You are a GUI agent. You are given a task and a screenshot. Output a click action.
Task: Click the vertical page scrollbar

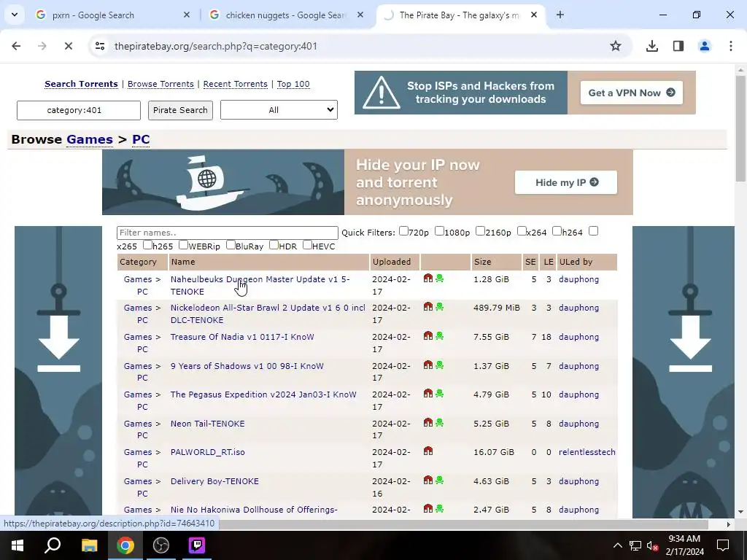tap(740, 128)
